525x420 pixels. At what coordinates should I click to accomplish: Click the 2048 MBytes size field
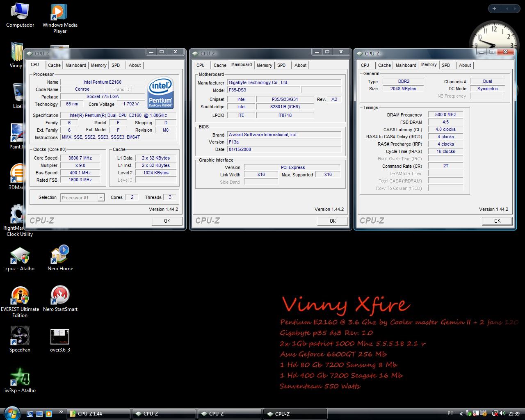[x=403, y=89]
